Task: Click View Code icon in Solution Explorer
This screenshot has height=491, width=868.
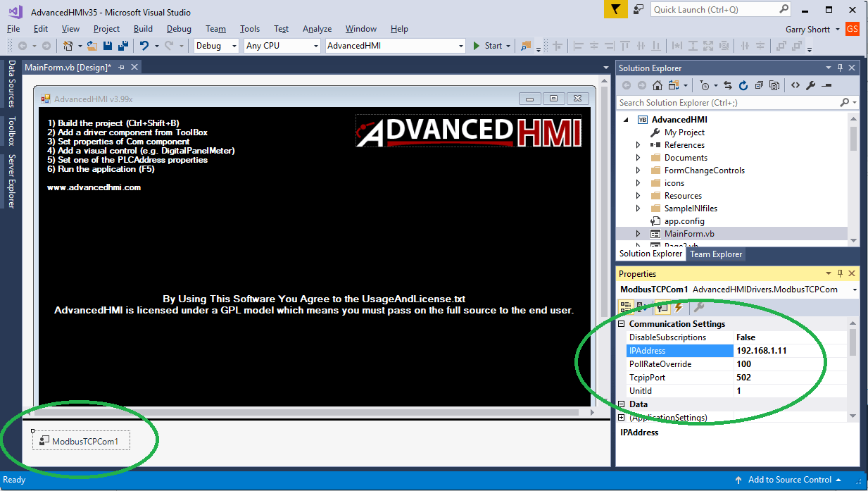Action: (x=795, y=85)
